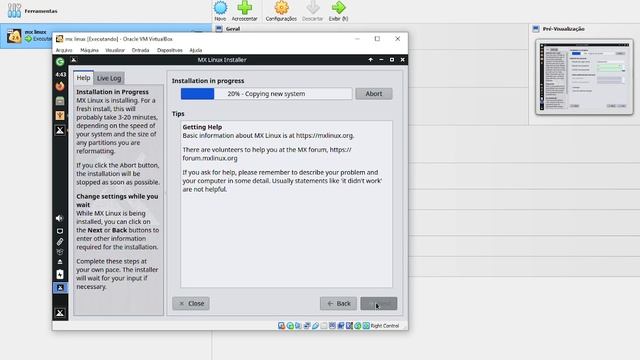
Task: Click the audio indicator in VM status bar
Action: [298, 326]
